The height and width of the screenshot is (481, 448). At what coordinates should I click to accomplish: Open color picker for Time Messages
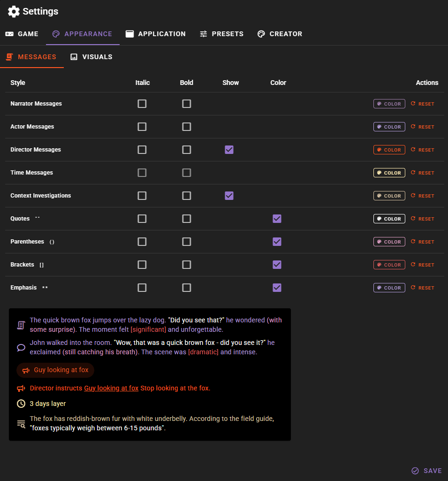[389, 173]
